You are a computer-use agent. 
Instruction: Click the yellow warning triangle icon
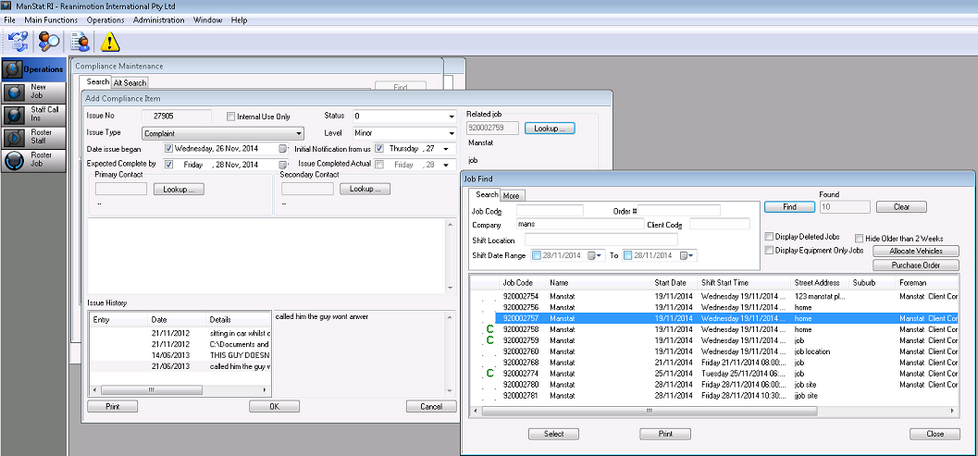coord(109,41)
